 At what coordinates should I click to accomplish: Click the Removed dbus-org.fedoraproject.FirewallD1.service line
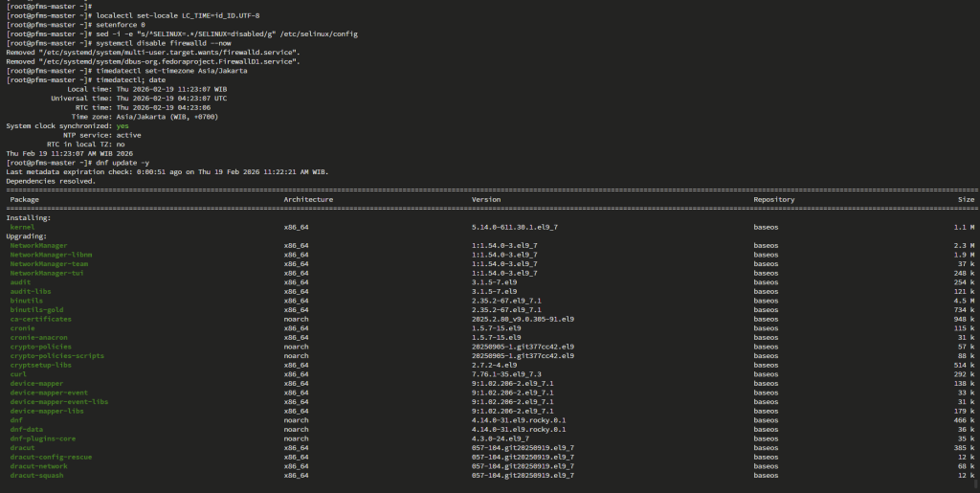[x=153, y=62]
